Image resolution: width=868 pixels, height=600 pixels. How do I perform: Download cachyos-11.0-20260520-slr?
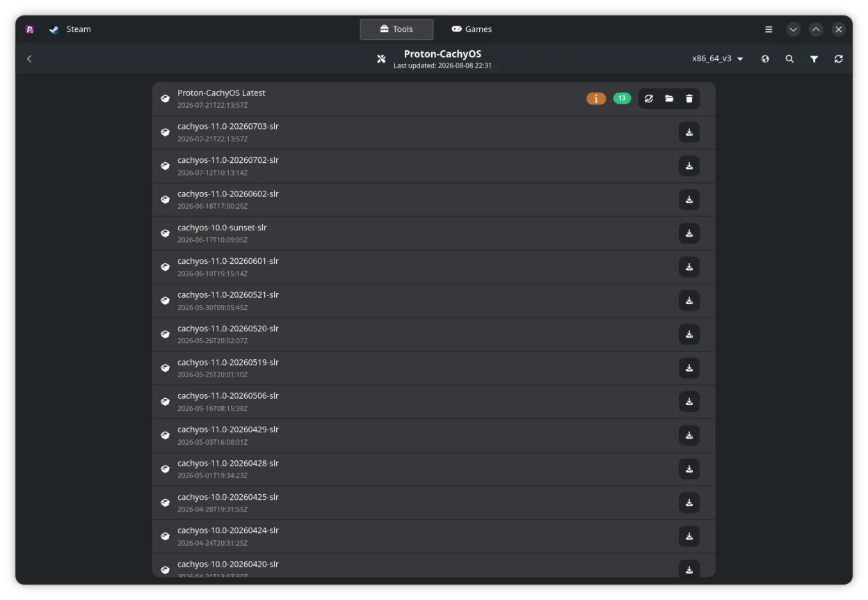click(x=689, y=334)
